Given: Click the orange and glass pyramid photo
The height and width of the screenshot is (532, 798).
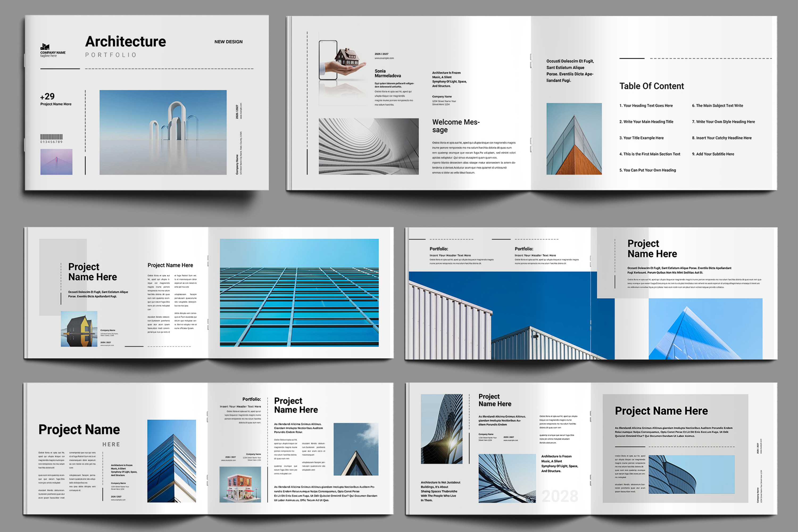Looking at the screenshot, I should (574, 139).
